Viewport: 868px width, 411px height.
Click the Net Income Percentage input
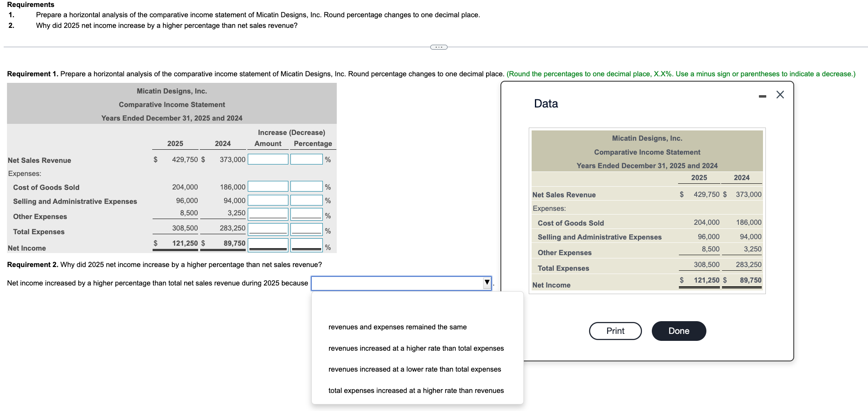point(306,244)
